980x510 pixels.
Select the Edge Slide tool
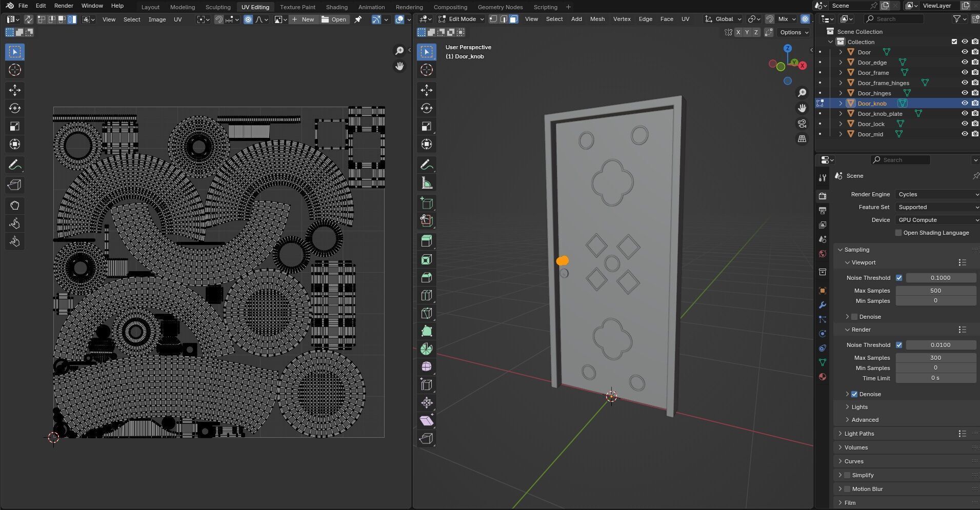point(427,385)
